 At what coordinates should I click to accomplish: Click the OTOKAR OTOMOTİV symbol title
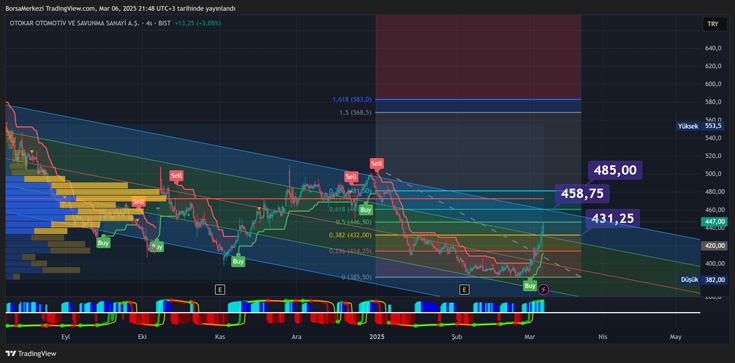tap(76, 23)
